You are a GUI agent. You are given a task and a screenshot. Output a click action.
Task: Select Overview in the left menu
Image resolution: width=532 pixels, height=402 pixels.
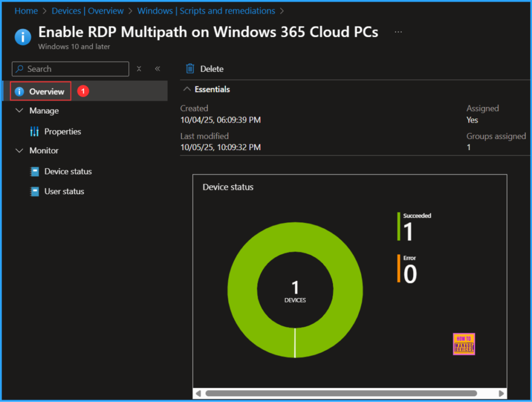47,92
